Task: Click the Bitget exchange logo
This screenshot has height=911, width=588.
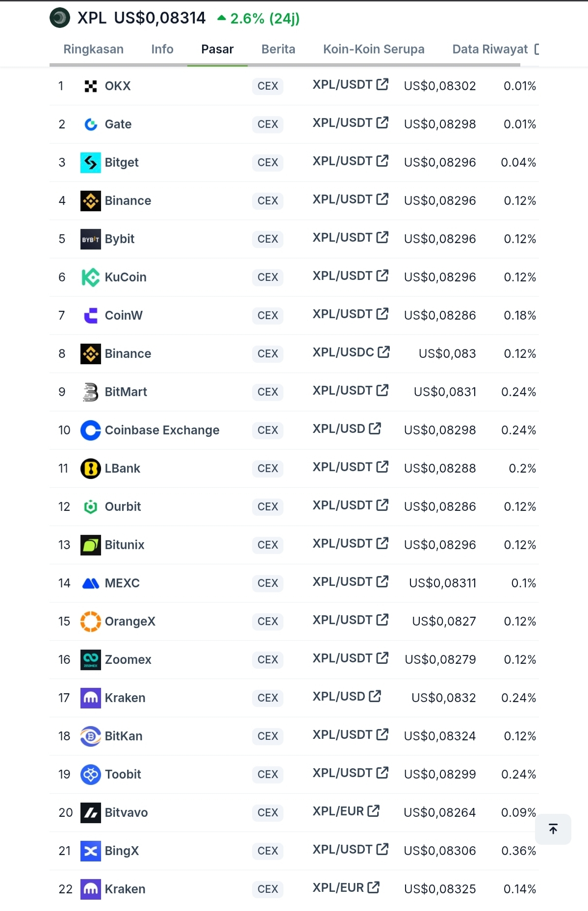Action: [91, 163]
